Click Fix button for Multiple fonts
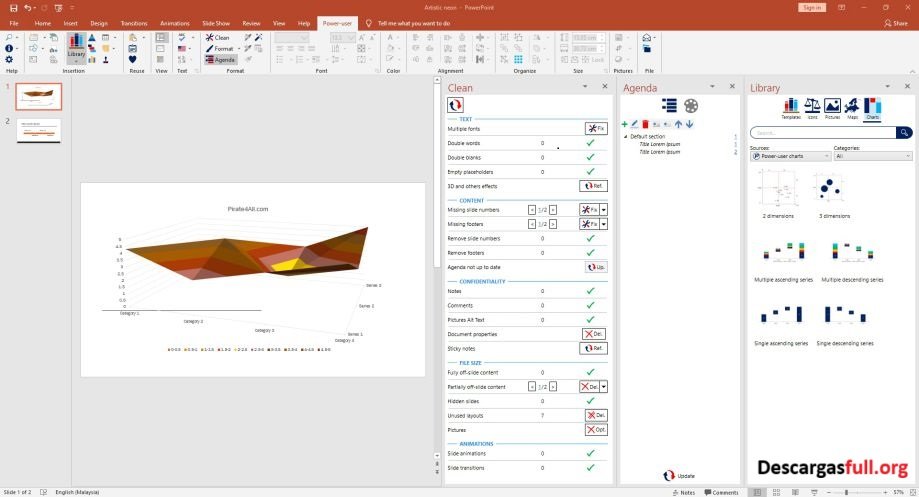The image size is (919, 497). tap(596, 128)
